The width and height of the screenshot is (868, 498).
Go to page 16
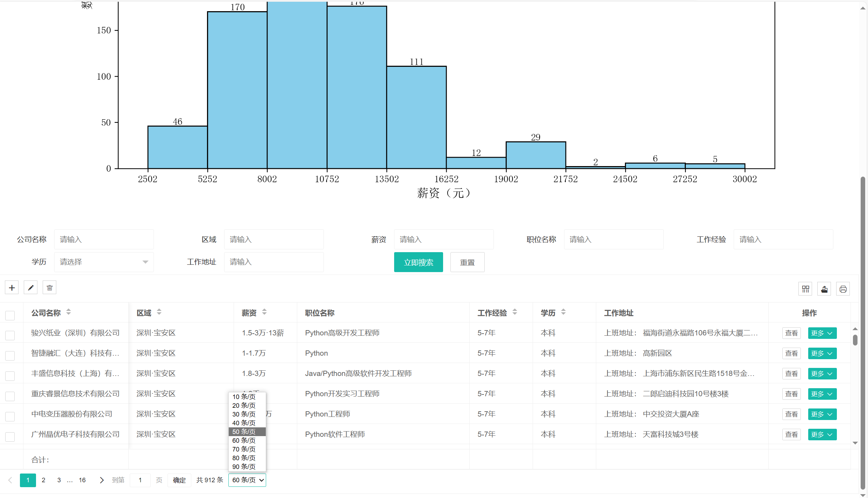click(x=82, y=480)
